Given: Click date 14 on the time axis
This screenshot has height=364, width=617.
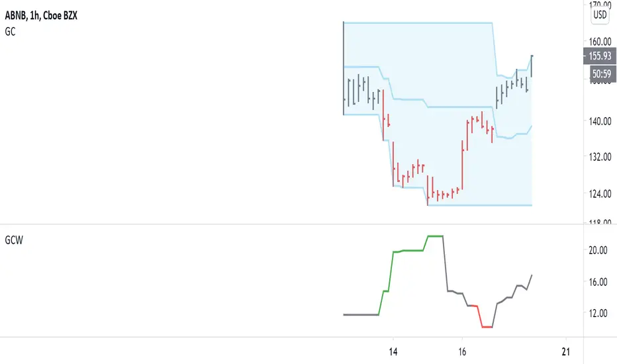Looking at the screenshot, I should tap(393, 351).
